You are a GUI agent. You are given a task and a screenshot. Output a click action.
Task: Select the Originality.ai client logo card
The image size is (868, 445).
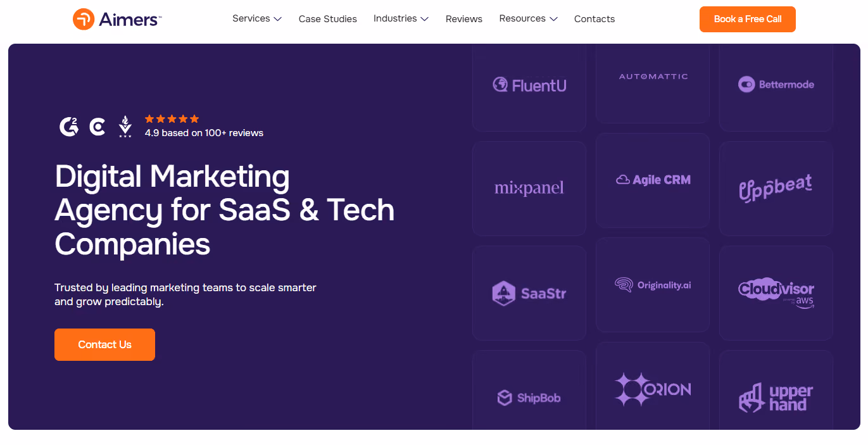(653, 285)
